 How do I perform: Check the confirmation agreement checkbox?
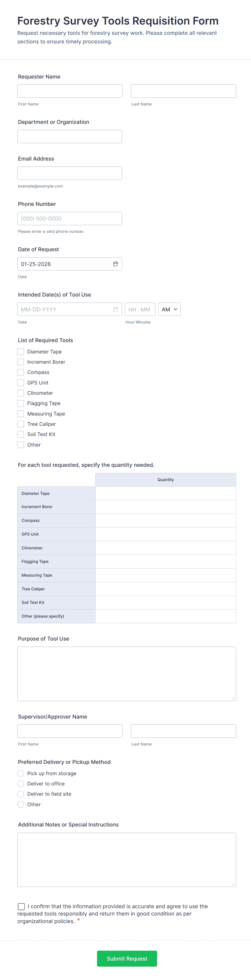pos(21,907)
